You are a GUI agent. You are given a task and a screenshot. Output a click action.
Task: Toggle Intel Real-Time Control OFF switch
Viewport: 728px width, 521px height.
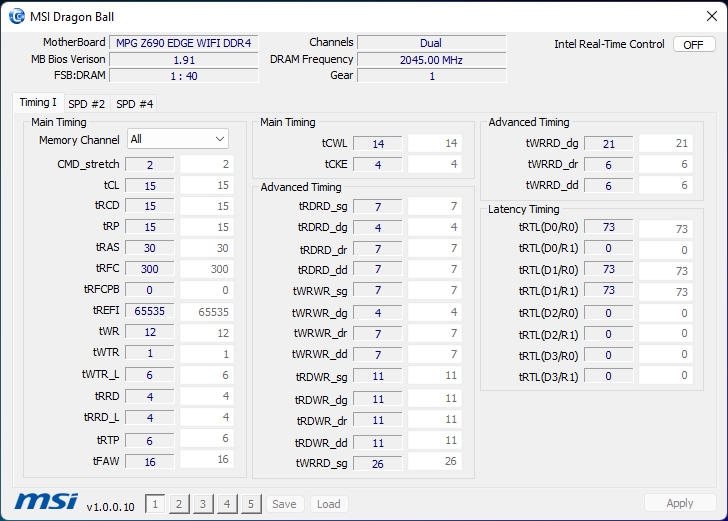(x=694, y=45)
